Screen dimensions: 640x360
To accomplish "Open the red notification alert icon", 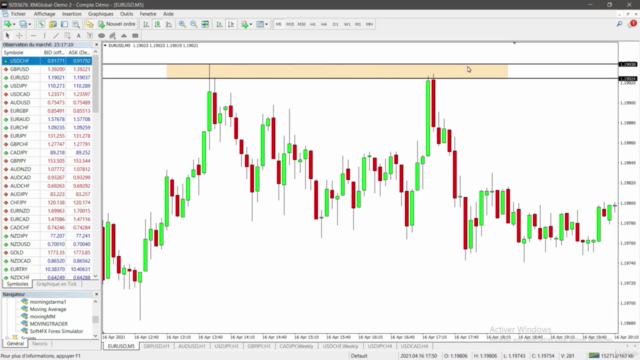I will point(633,24).
